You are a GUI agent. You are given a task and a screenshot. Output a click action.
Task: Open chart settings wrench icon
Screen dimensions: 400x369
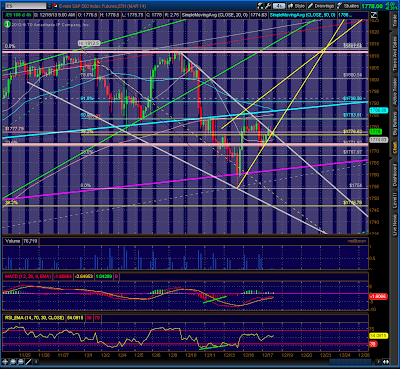[268, 6]
